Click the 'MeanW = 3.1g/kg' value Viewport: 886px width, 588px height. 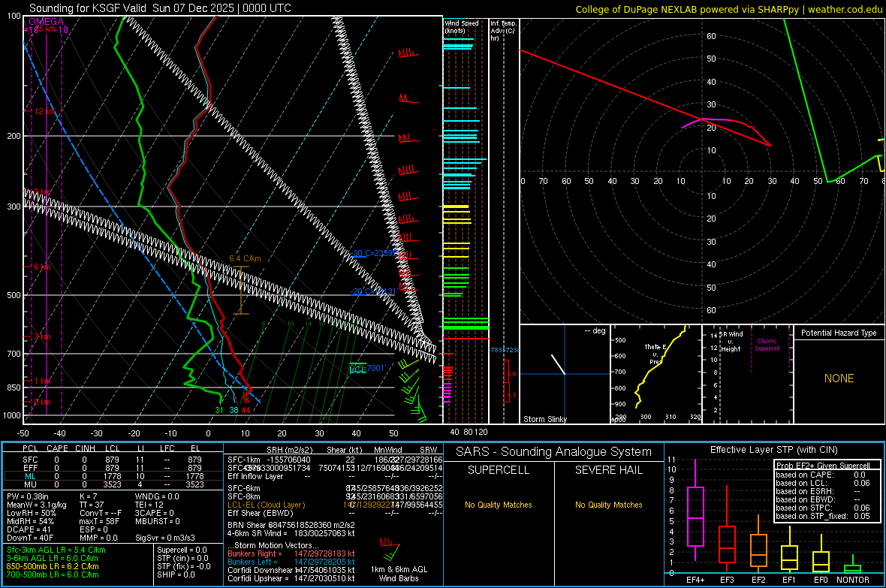click(x=36, y=505)
